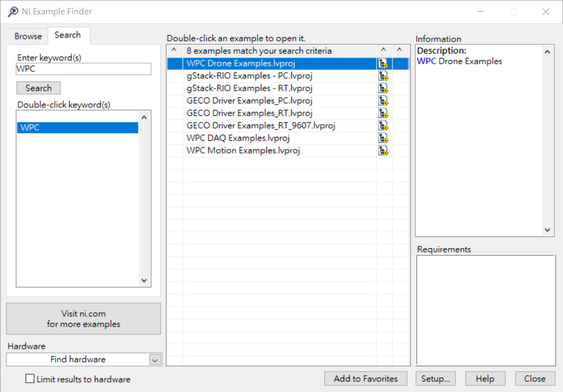The height and width of the screenshot is (392, 563).
Task: Switch to the Browse tab
Action: pyautogui.click(x=28, y=36)
